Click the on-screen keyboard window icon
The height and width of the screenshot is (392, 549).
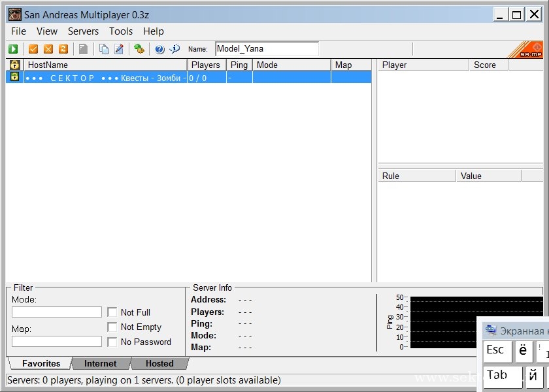point(491,330)
